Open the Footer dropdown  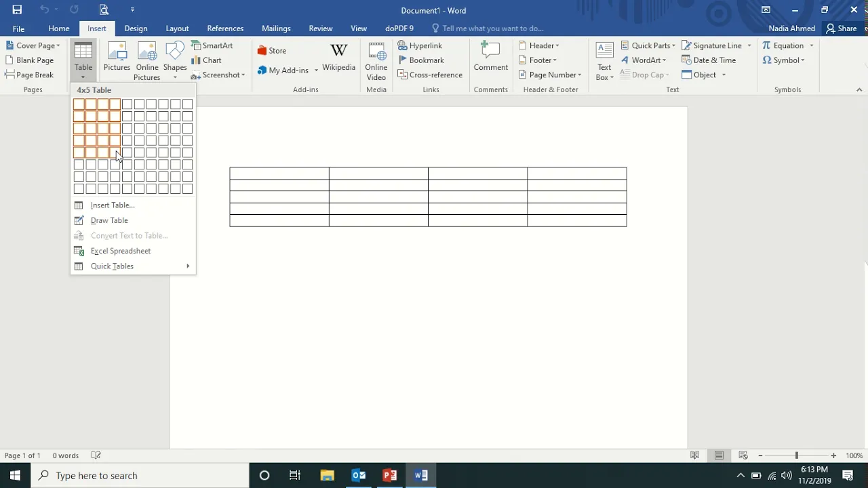538,60
